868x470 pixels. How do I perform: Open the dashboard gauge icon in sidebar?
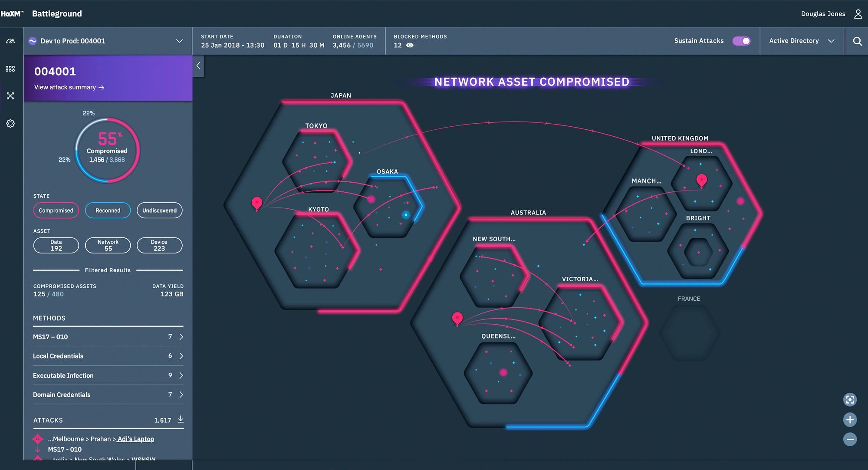10,41
